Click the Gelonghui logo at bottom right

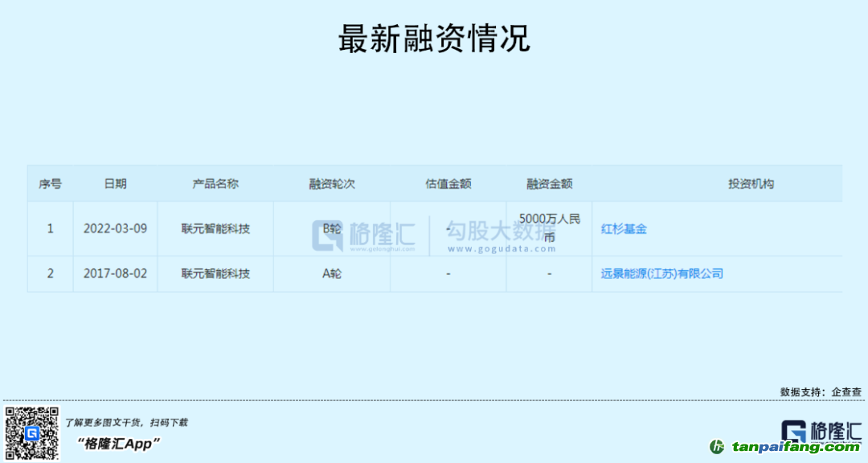point(821,431)
